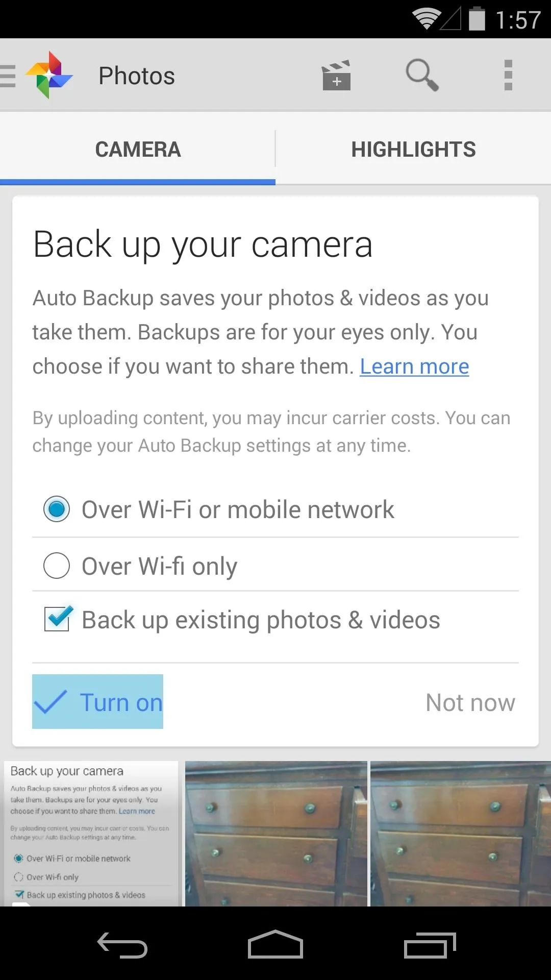This screenshot has width=551, height=980.
Task: Switch to the CAMERA tab
Action: (138, 149)
